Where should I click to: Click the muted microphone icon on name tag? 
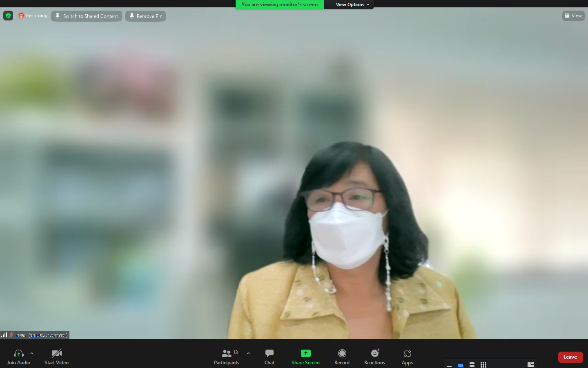[x=11, y=335]
